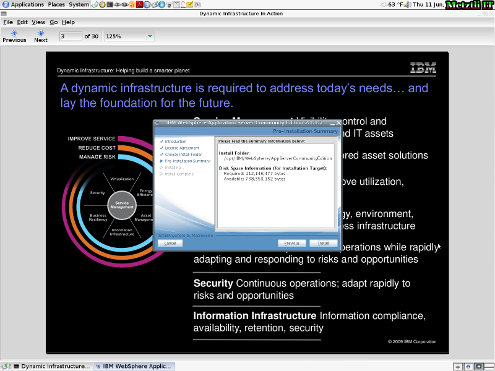
Task: Switch to the IBM WebSphere Applic... taskbar window
Action: 133,366
